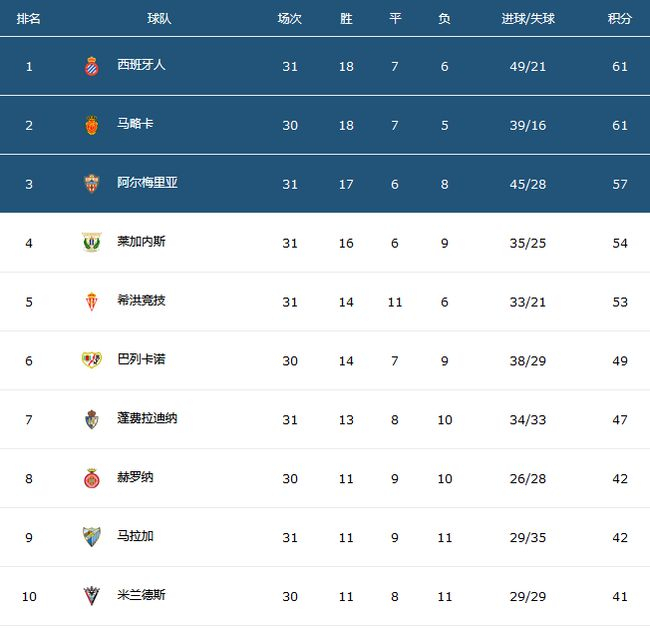Screen dimensions: 650x628
Task: Click the 进球/失球 column header
Action: tap(527, 19)
